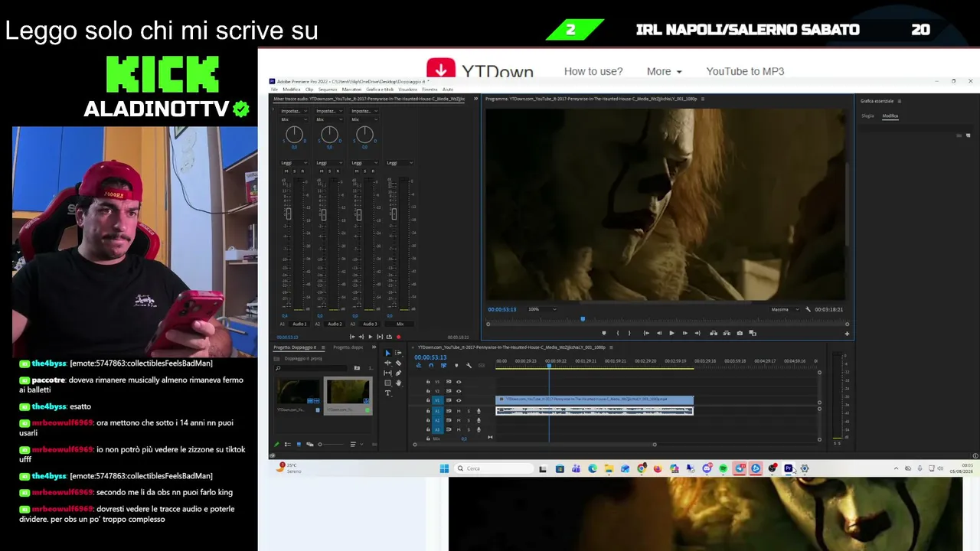Open playback resolution Massima dropdown
The image size is (980, 551).
[785, 309]
